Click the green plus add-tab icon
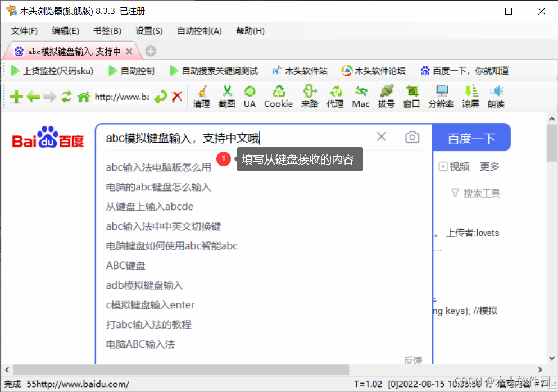 (x=16, y=97)
